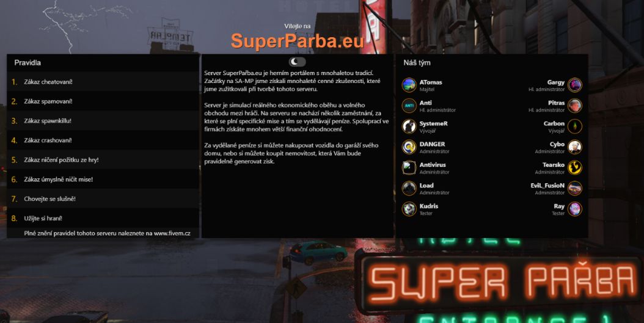Open Carbon developer avatar icon
Screen dimensions: 644x323
click(x=575, y=126)
